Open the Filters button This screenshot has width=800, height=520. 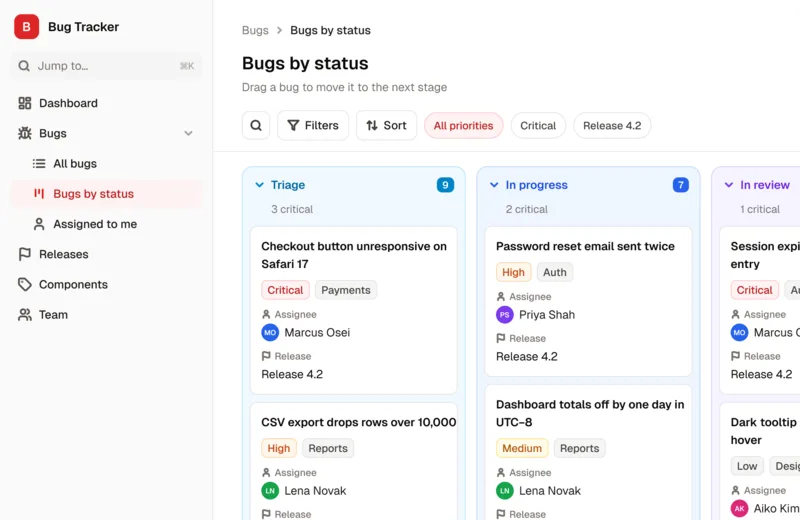tap(313, 126)
